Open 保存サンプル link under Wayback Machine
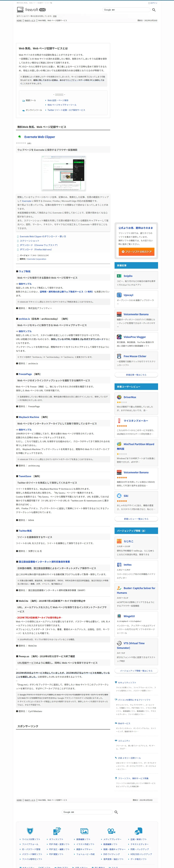This screenshot has width=174, height=868. coord(25,430)
